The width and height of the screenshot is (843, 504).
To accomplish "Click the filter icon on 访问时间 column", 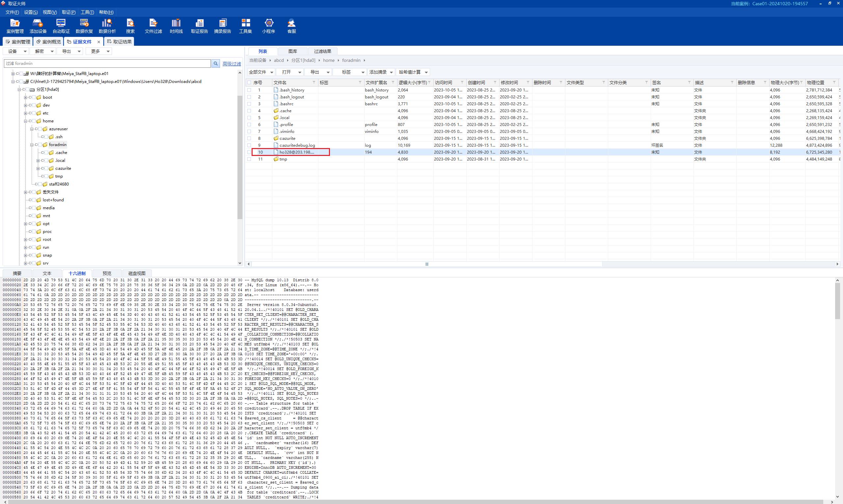I will pos(462,83).
